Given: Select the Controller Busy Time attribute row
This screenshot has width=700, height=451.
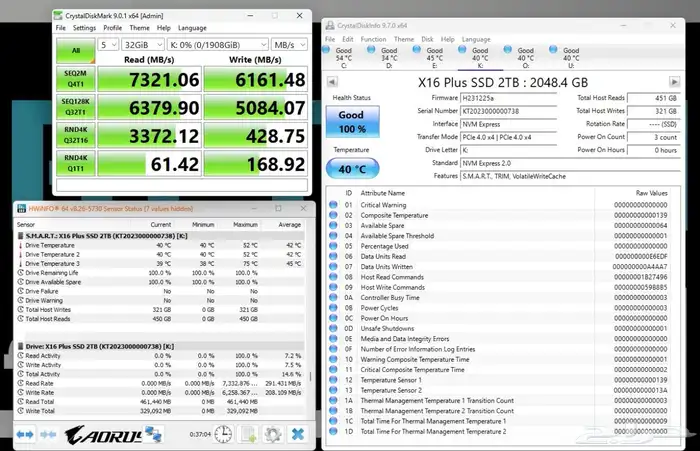Looking at the screenshot, I should [x=503, y=297].
